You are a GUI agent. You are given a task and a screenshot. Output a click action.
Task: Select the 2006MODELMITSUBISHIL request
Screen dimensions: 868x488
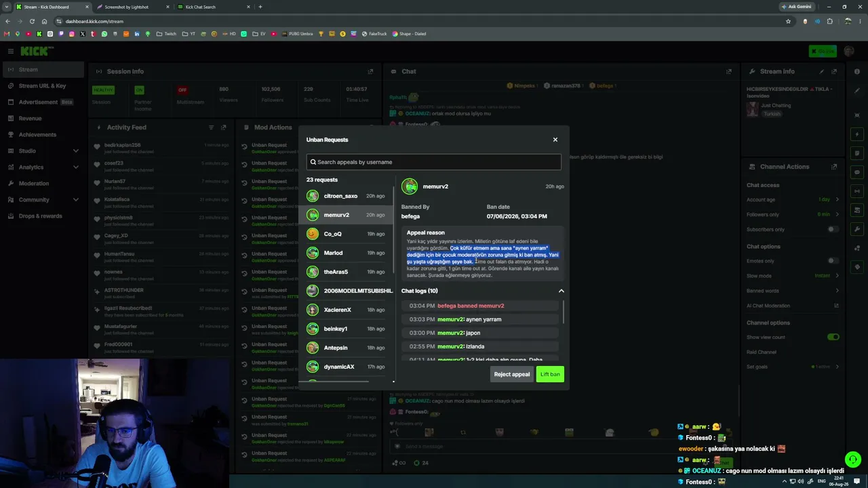(346, 291)
